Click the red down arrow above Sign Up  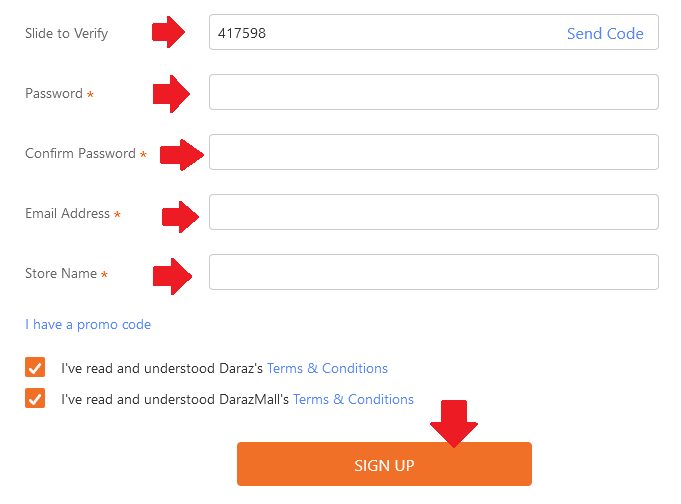click(x=454, y=423)
